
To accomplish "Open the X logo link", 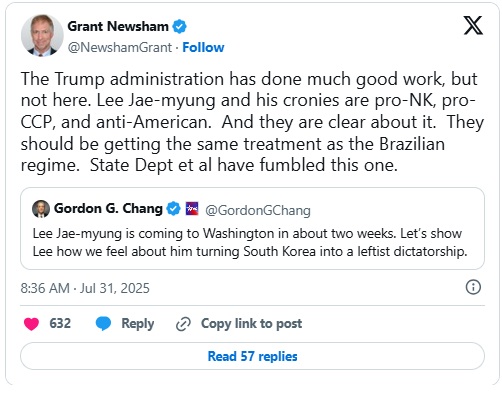I will [x=473, y=26].
